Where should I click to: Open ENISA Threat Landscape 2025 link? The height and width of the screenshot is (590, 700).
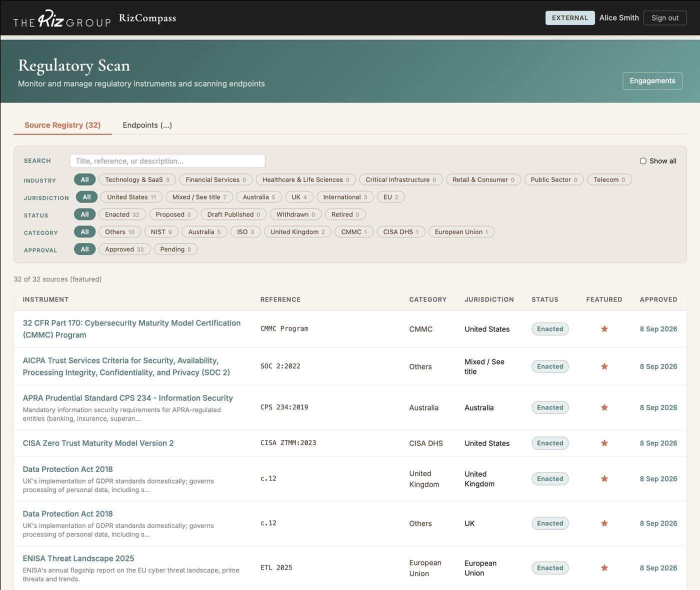tap(78, 558)
